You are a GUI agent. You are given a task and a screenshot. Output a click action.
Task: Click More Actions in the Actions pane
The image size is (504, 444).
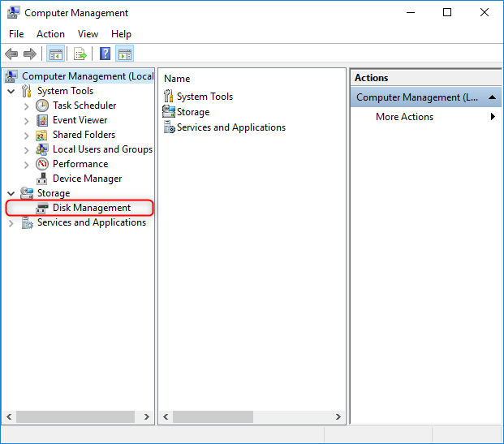(x=404, y=117)
